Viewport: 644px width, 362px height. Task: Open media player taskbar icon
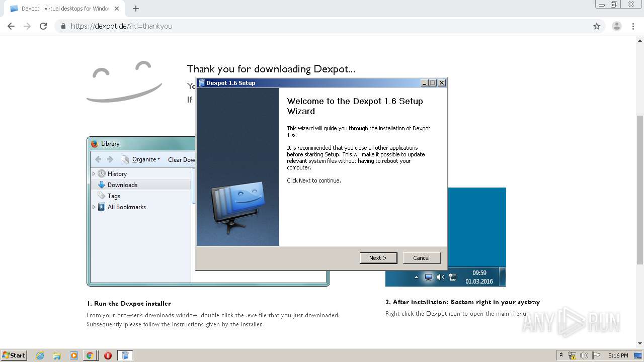tap(74, 355)
